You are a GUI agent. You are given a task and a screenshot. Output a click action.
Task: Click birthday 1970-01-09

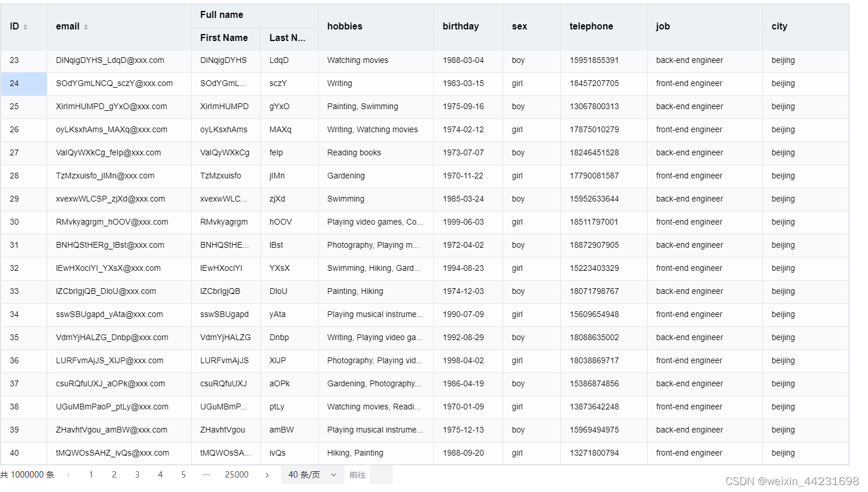pos(463,407)
